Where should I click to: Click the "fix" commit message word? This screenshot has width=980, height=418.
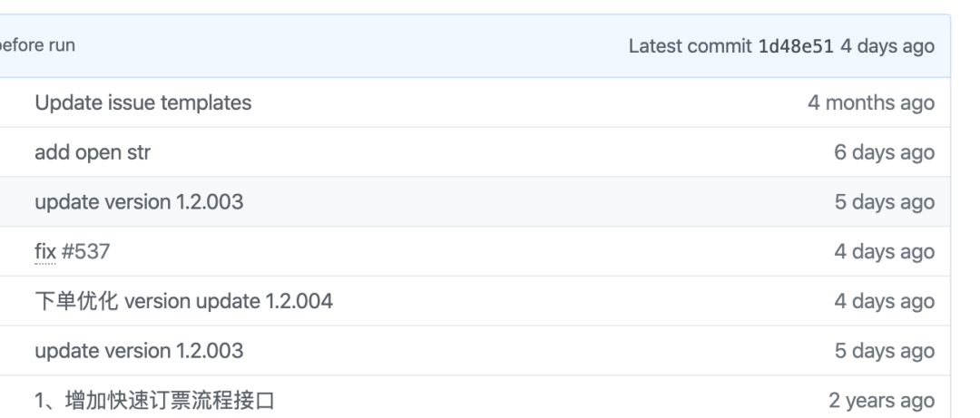(x=45, y=251)
